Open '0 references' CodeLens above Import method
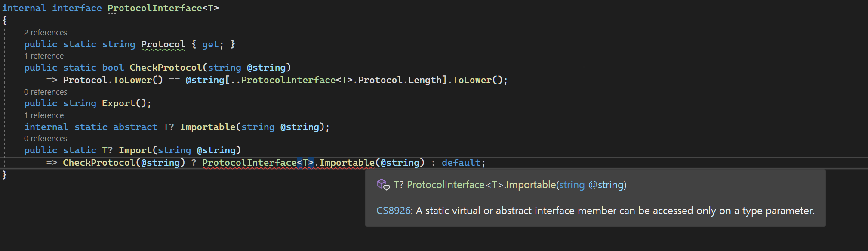This screenshot has width=868, height=251. [x=46, y=139]
